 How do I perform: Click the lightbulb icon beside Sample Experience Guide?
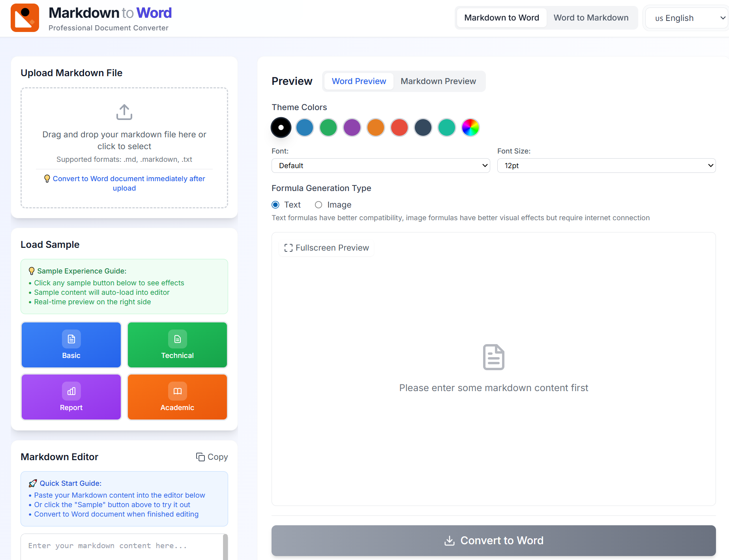click(32, 271)
